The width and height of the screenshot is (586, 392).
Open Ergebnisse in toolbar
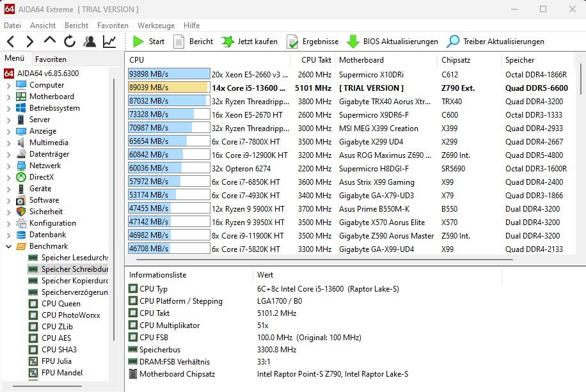click(x=312, y=42)
